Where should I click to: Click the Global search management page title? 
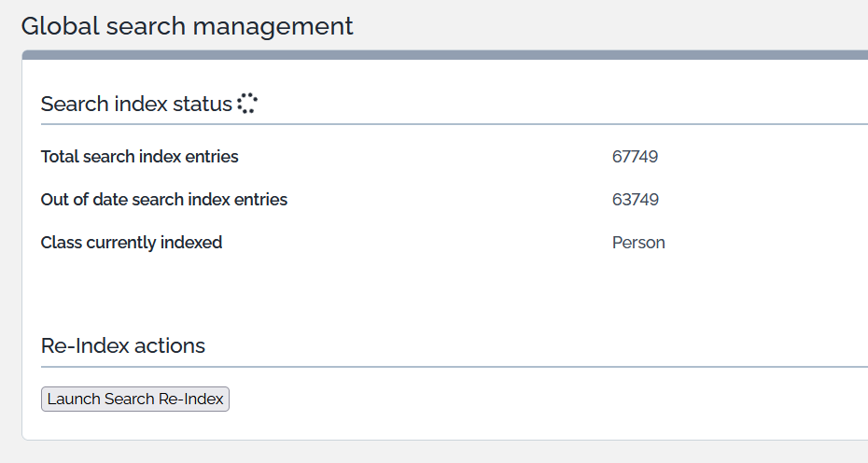187,25
